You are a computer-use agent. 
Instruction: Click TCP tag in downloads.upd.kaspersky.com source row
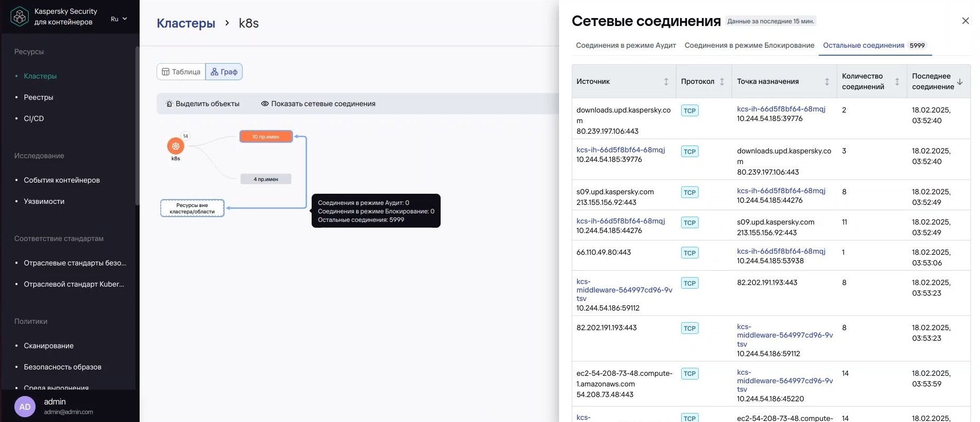[x=690, y=111]
